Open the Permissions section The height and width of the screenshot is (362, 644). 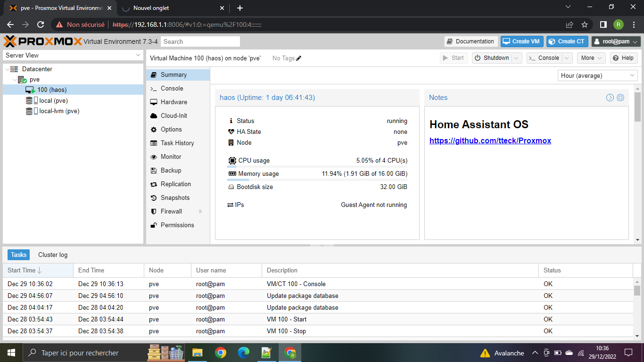pyautogui.click(x=178, y=225)
